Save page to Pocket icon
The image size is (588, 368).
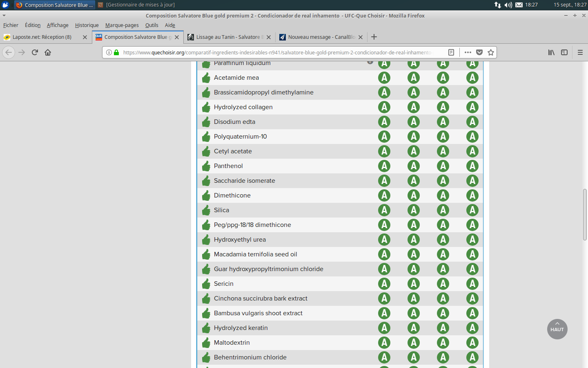click(x=479, y=52)
